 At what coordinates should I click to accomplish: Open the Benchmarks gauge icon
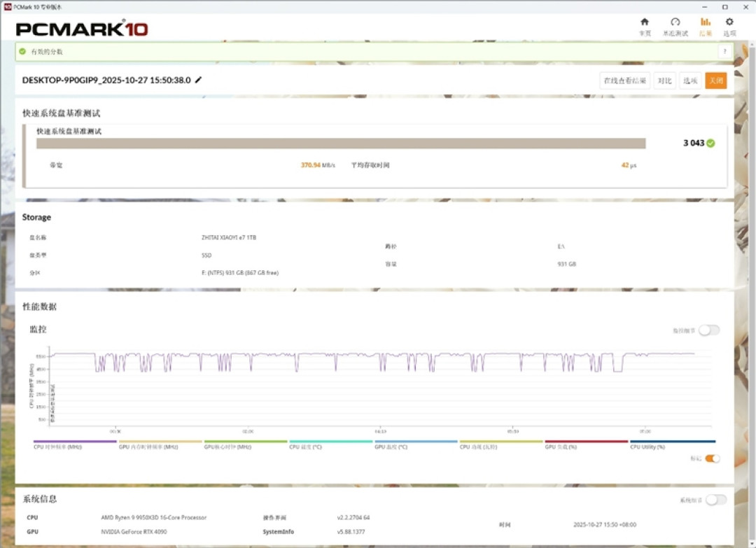[675, 22]
